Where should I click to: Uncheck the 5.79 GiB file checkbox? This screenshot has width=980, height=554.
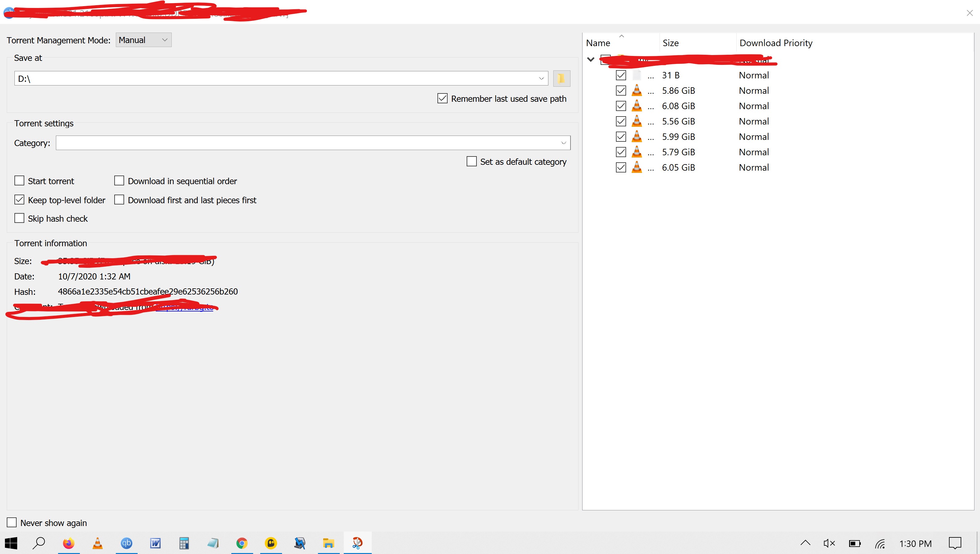point(621,152)
